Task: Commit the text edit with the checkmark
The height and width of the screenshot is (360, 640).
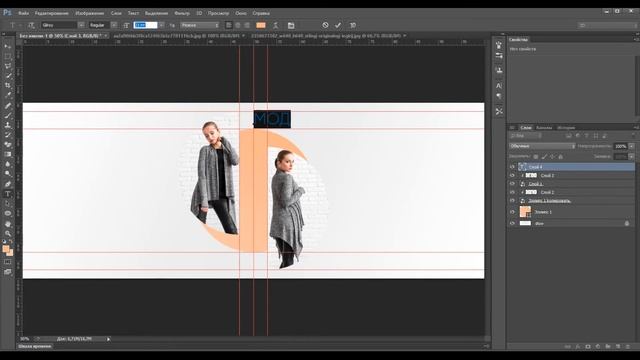Action: click(x=338, y=25)
